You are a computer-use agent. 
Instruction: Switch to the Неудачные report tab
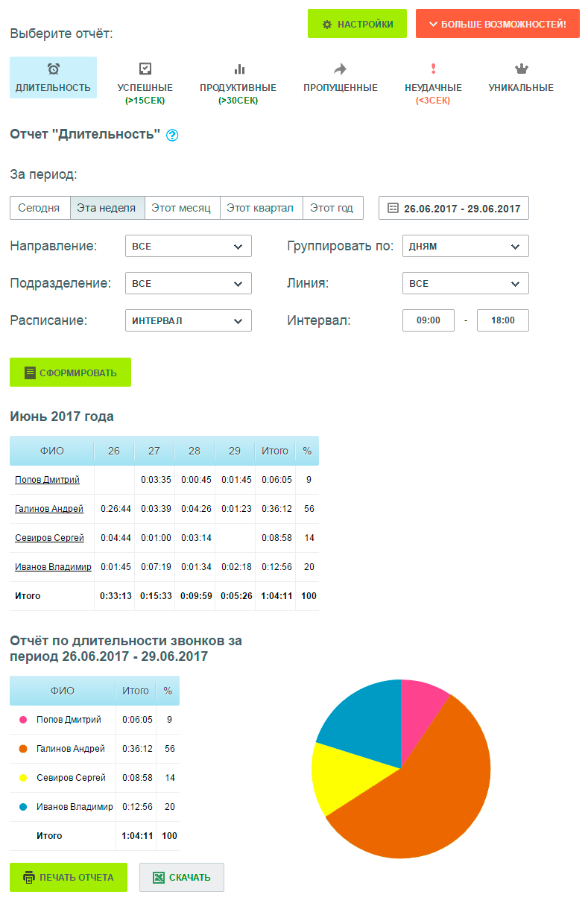pyautogui.click(x=433, y=83)
